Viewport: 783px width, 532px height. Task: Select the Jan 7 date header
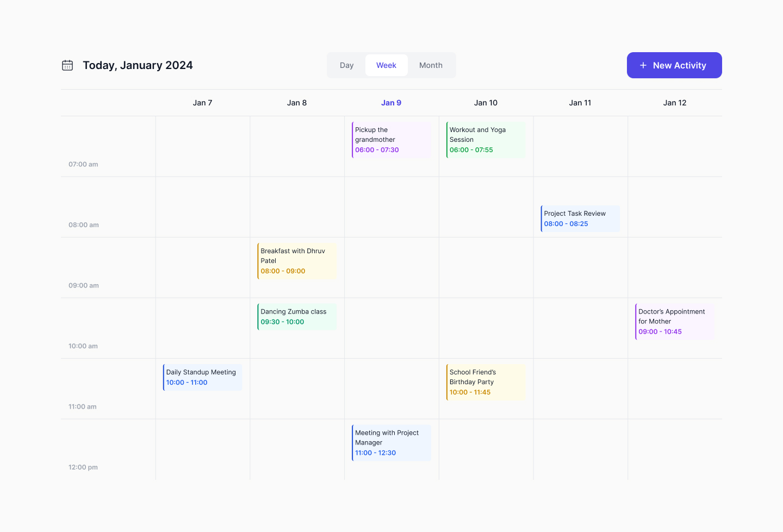[x=202, y=103]
